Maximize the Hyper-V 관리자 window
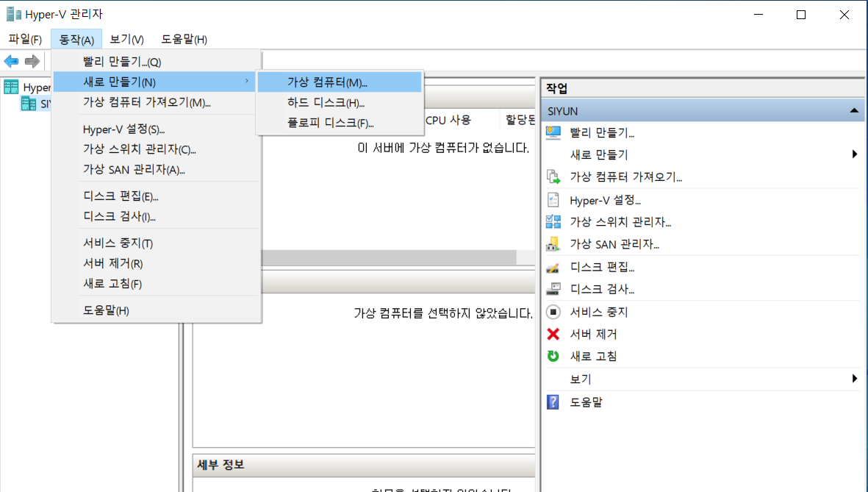This screenshot has width=868, height=492. [801, 15]
